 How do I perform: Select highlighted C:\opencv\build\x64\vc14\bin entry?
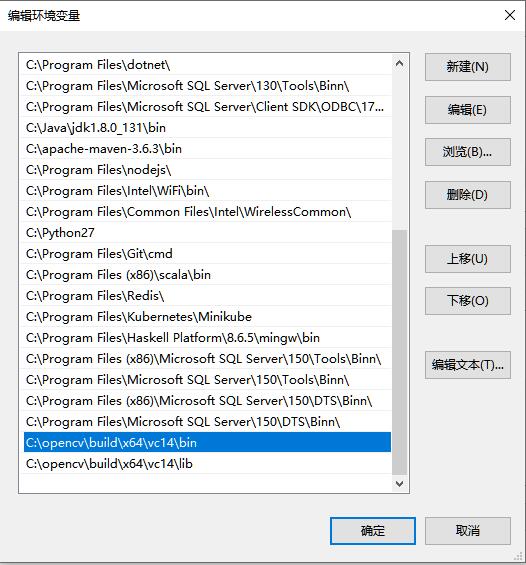[207, 442]
